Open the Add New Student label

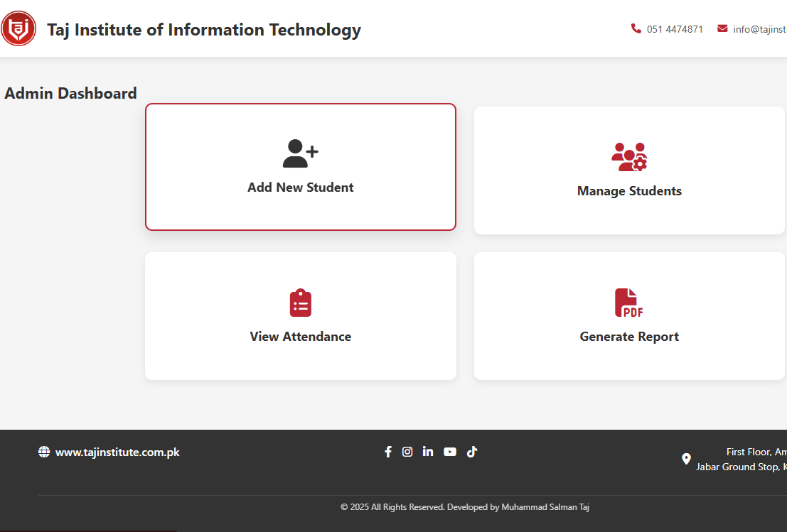point(300,188)
